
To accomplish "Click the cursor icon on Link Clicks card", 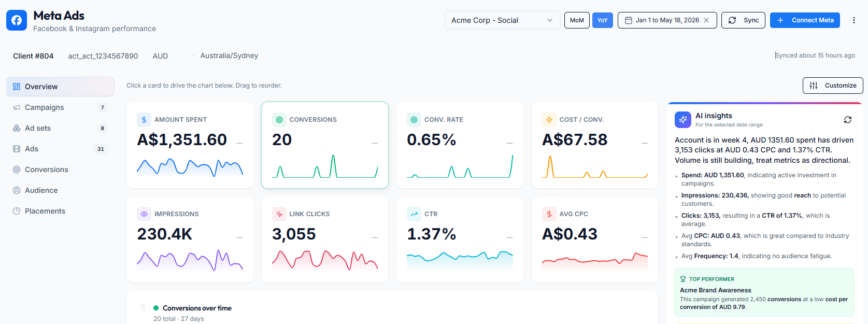I will point(279,214).
